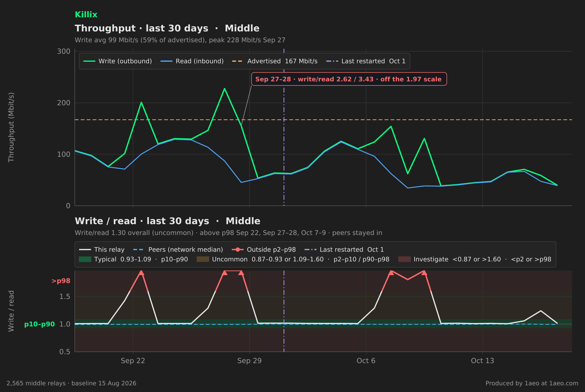Select the 'Throughput · last 30 days · Middle' title

click(x=167, y=28)
